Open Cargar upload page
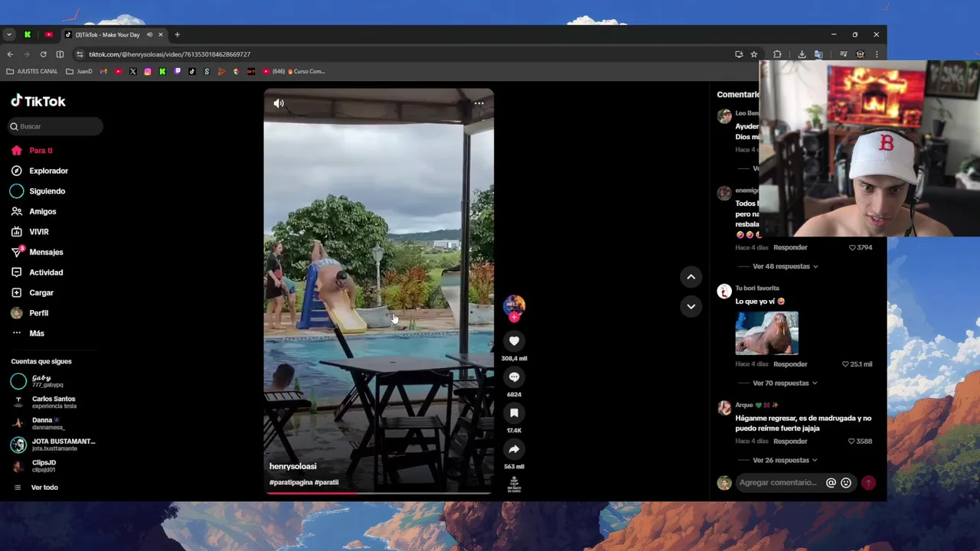Viewport: 980px width, 551px height. point(32,292)
